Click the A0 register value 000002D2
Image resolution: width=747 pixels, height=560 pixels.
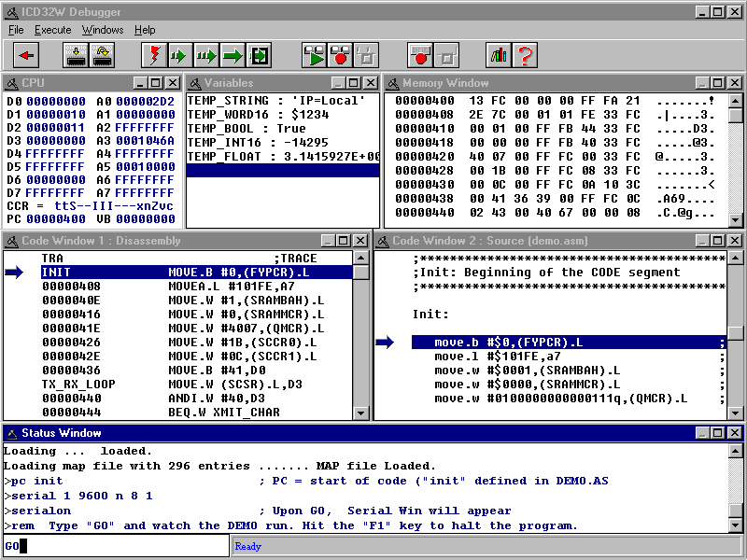point(146,102)
